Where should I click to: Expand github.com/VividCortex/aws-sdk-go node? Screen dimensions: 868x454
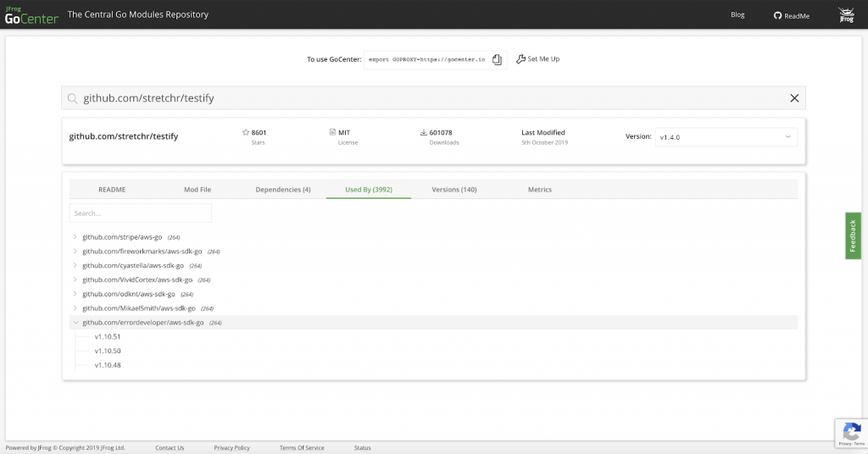click(x=75, y=280)
